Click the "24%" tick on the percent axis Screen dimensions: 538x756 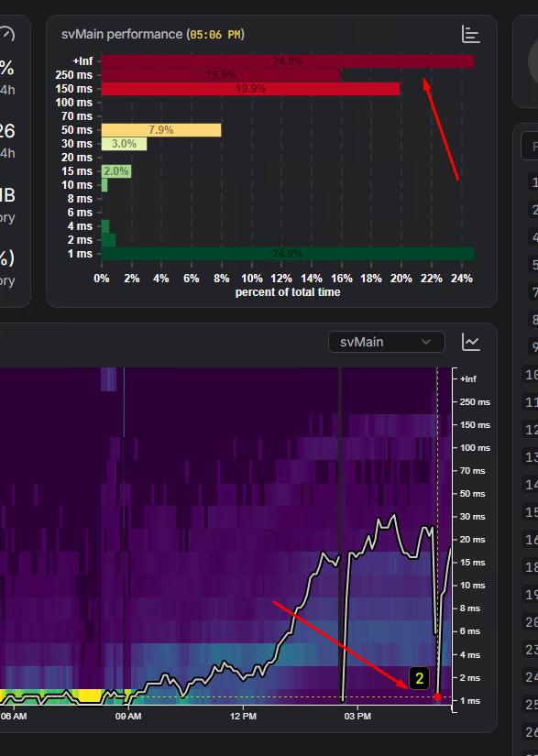pos(461,279)
